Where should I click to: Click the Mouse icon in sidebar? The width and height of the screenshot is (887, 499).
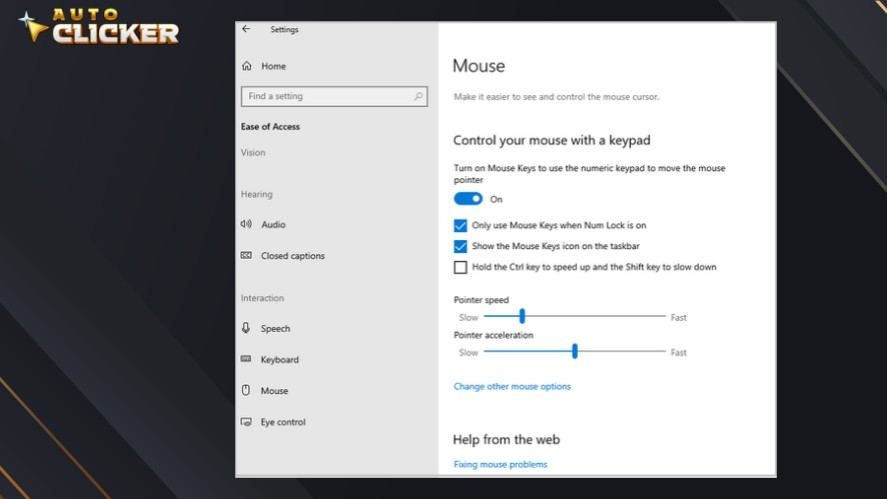tap(246, 390)
